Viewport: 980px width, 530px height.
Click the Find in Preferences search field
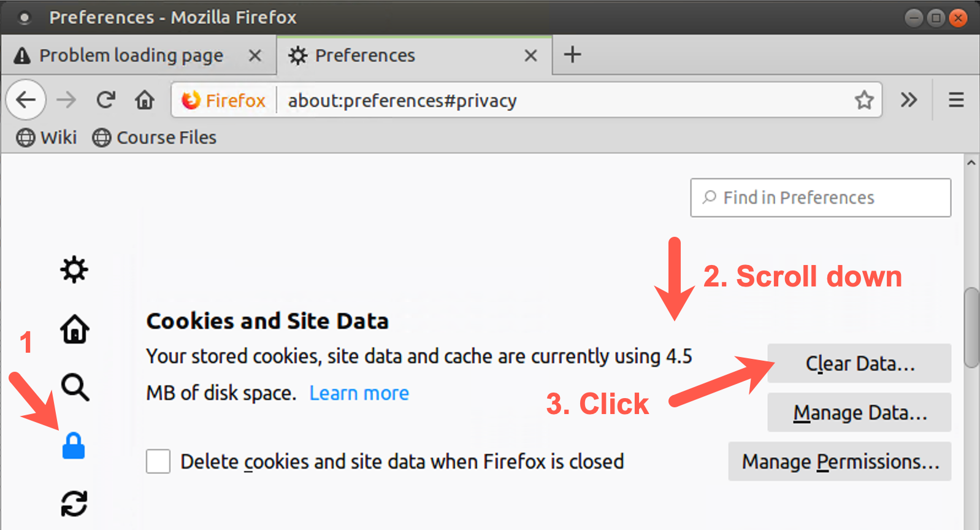(820, 198)
